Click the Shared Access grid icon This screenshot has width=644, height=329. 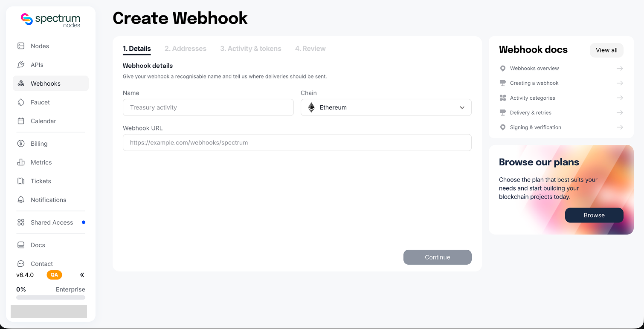21,222
